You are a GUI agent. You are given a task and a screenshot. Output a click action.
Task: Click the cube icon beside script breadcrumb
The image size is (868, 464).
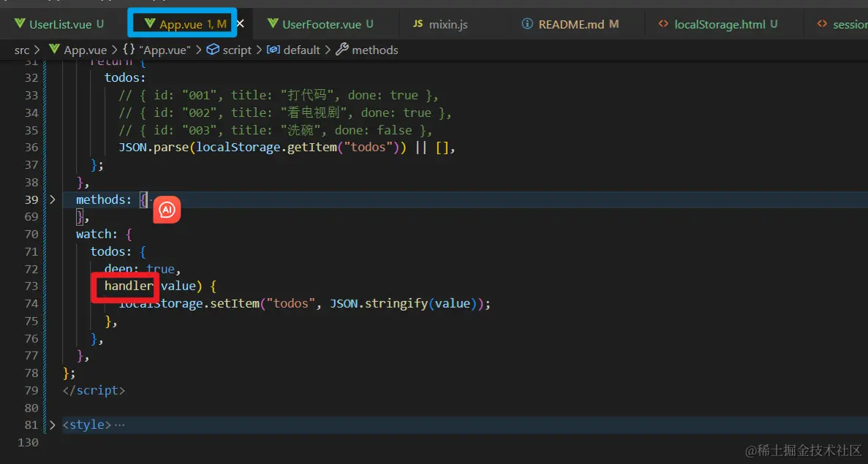pyautogui.click(x=213, y=50)
